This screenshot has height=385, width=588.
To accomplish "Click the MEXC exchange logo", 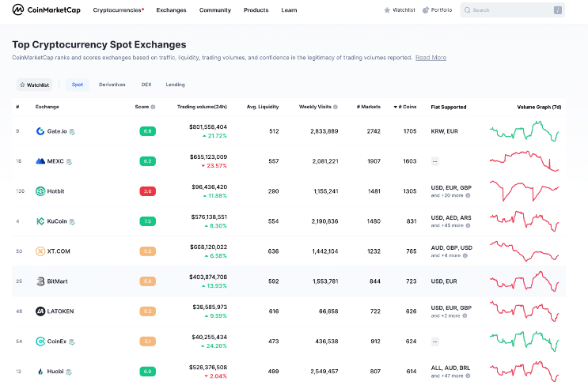I will (x=40, y=161).
